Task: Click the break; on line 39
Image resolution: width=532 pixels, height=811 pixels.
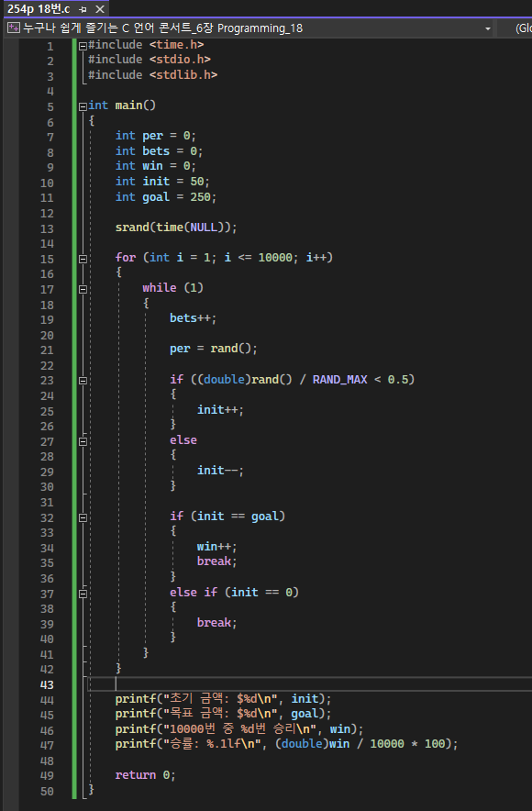Action: click(216, 622)
